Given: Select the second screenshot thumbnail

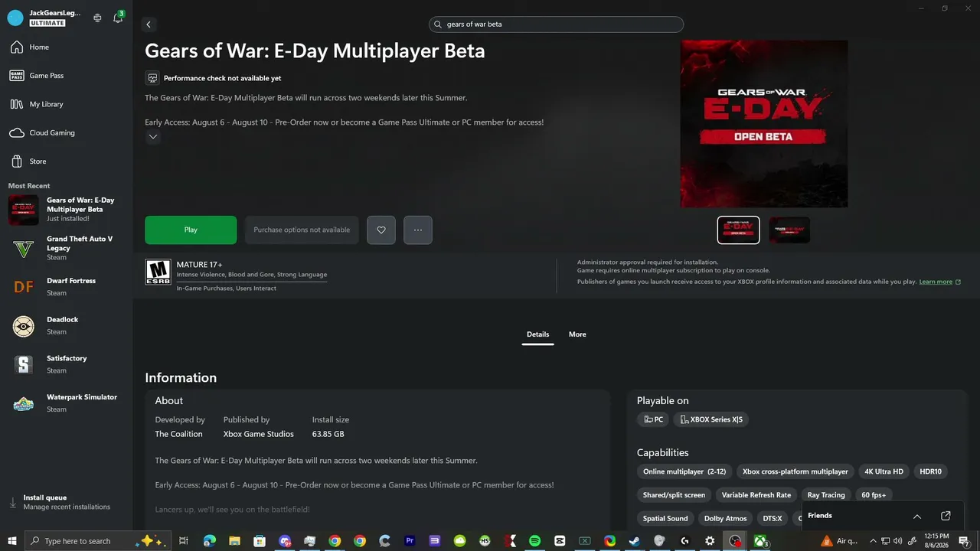Looking at the screenshot, I should tap(789, 230).
